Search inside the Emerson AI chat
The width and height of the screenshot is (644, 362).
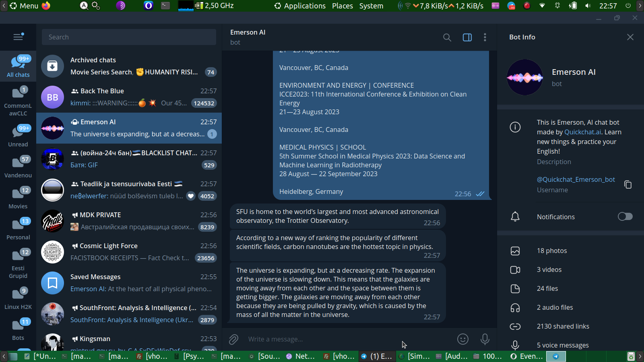(447, 37)
